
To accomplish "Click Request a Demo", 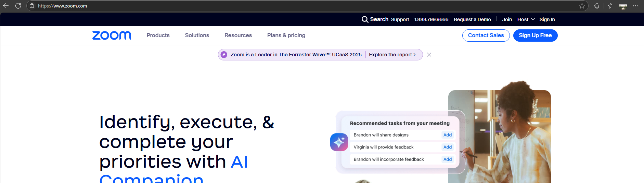I will pyautogui.click(x=472, y=19).
